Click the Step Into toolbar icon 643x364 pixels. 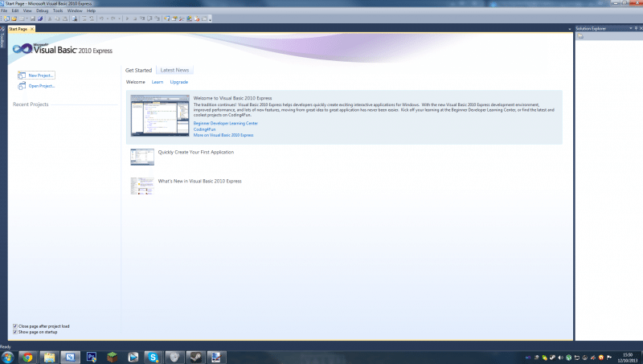coord(141,18)
